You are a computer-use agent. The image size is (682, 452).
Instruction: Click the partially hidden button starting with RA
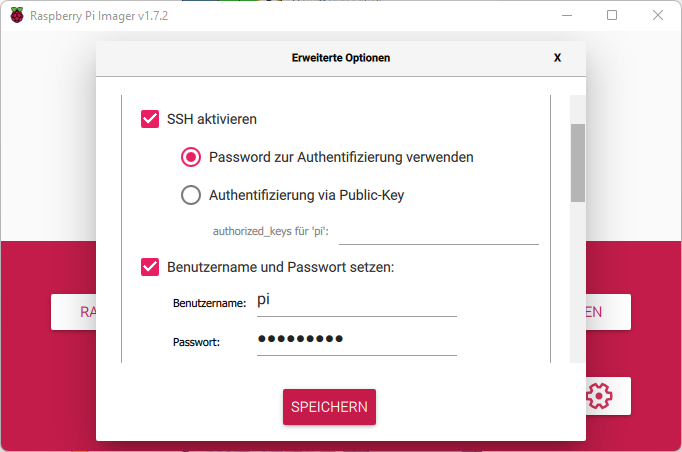pyautogui.click(x=74, y=312)
